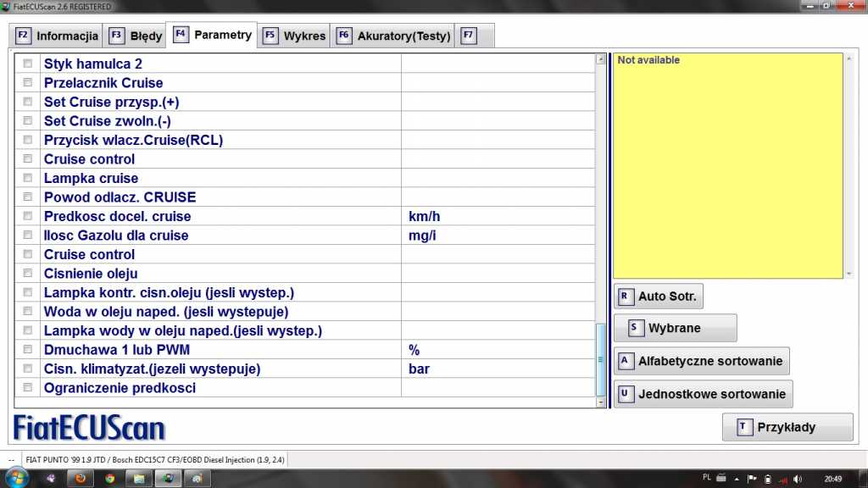Click the yellow panel's scroll down arrow

(849, 273)
